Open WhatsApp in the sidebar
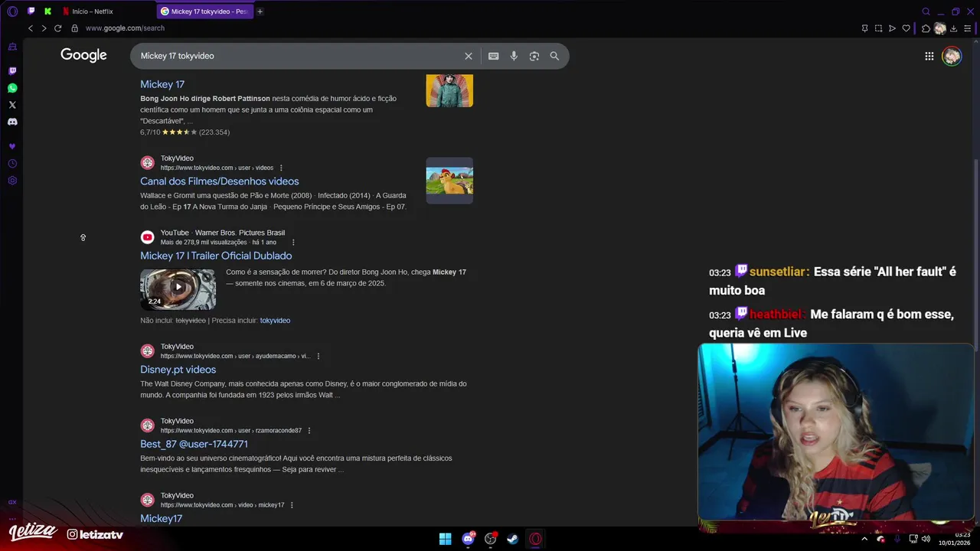Screen dimensions: 980x551 click(11, 88)
